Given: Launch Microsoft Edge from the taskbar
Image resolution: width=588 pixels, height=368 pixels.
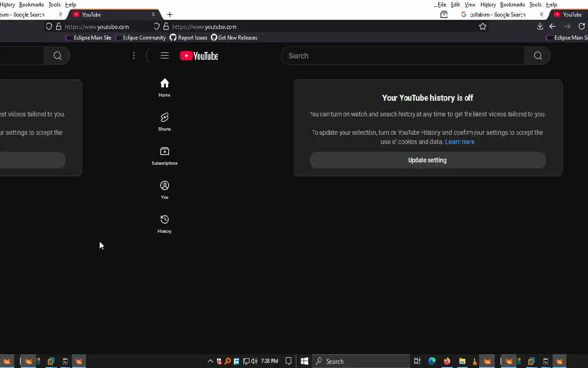Looking at the screenshot, I should coord(432,361).
